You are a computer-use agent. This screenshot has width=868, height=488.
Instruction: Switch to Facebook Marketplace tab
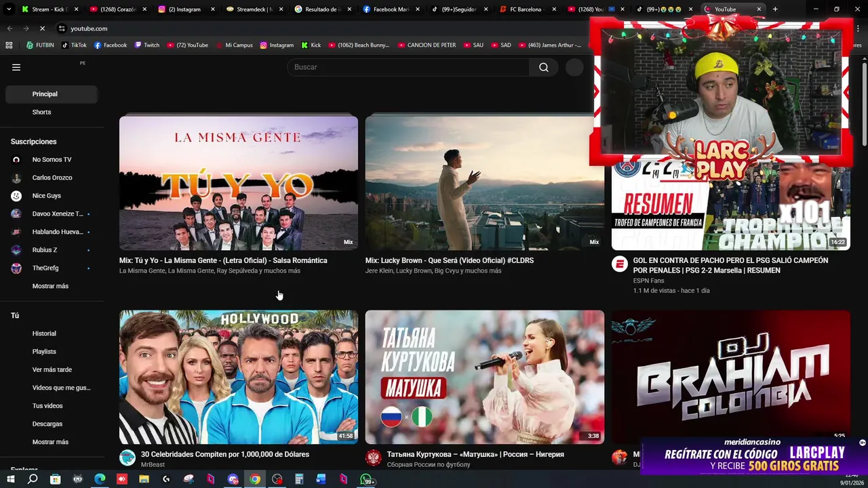point(391,9)
